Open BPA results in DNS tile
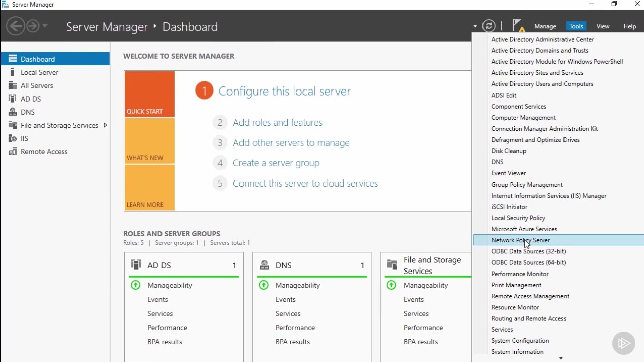 click(292, 342)
